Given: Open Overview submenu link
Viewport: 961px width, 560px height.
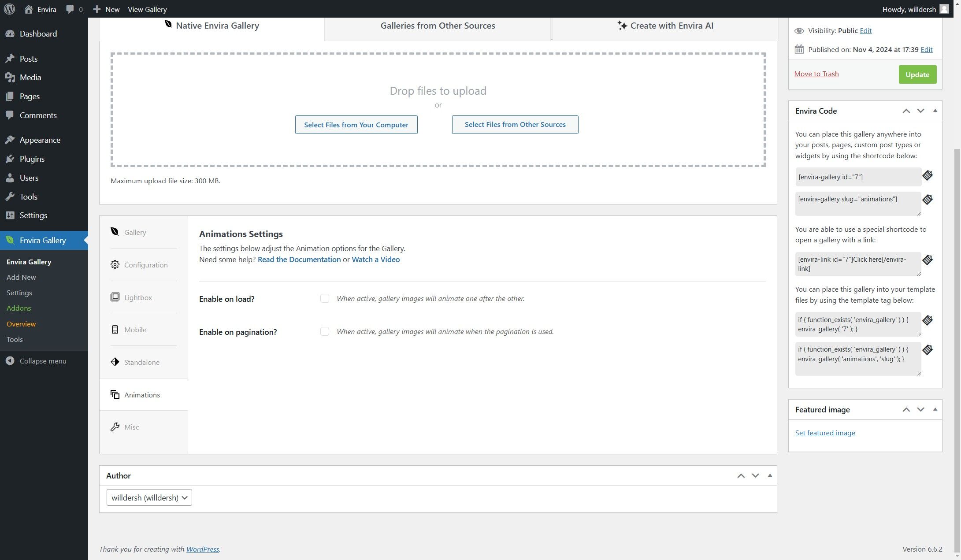Looking at the screenshot, I should click(21, 324).
